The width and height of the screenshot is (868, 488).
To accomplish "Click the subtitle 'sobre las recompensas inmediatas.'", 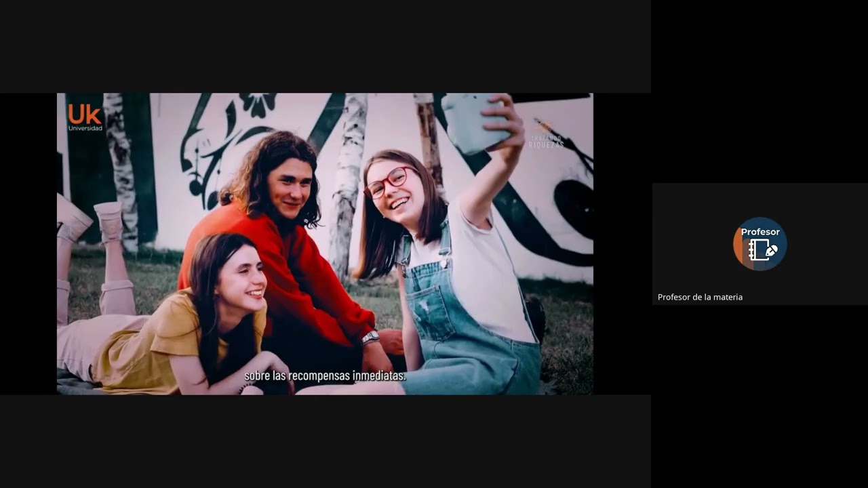I will coord(325,375).
